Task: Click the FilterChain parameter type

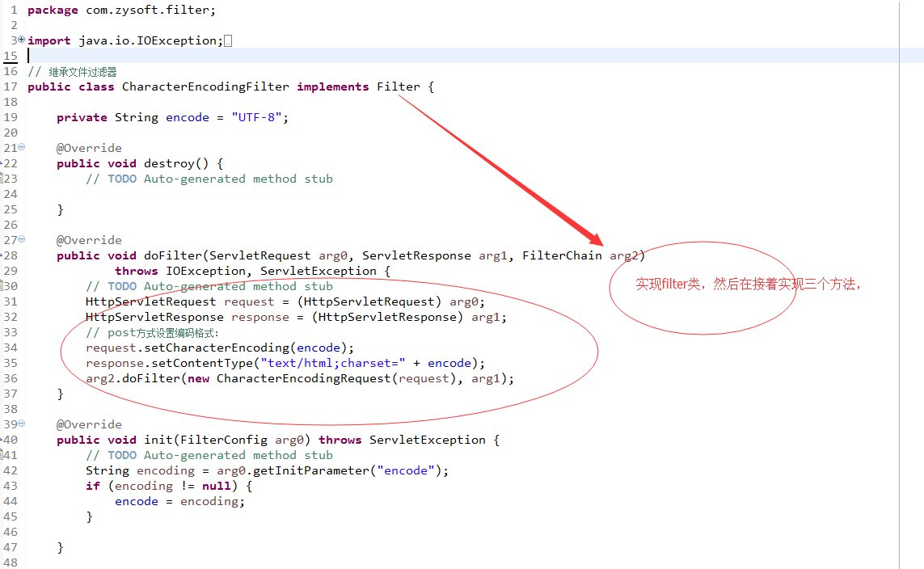Action: [x=562, y=255]
